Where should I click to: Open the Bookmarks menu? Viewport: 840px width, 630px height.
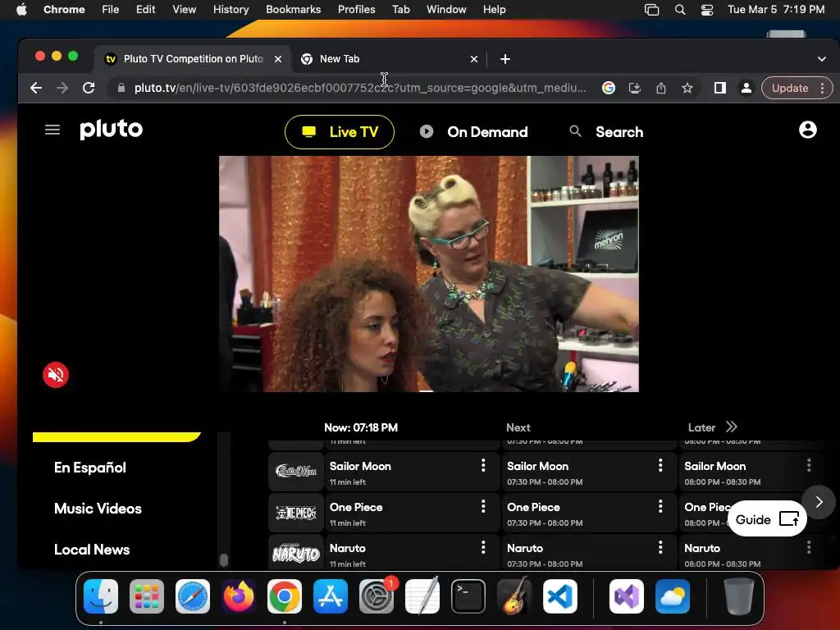coord(293,9)
